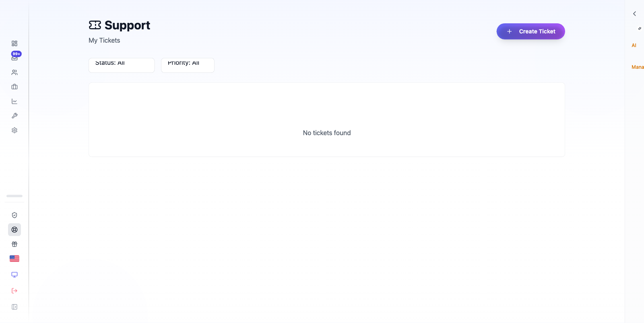Select the support lifebuoy sidebar icon
Image resolution: width=644 pixels, height=323 pixels.
pyautogui.click(x=14, y=230)
